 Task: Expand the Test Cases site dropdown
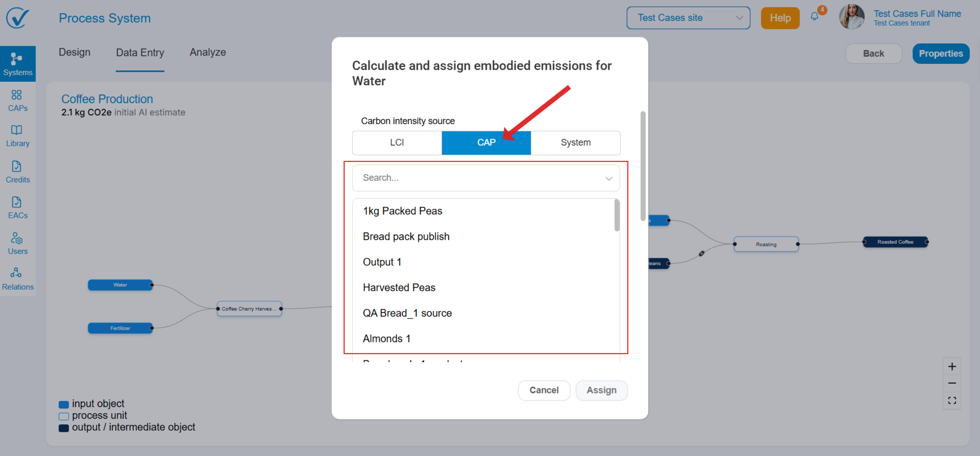pos(688,18)
